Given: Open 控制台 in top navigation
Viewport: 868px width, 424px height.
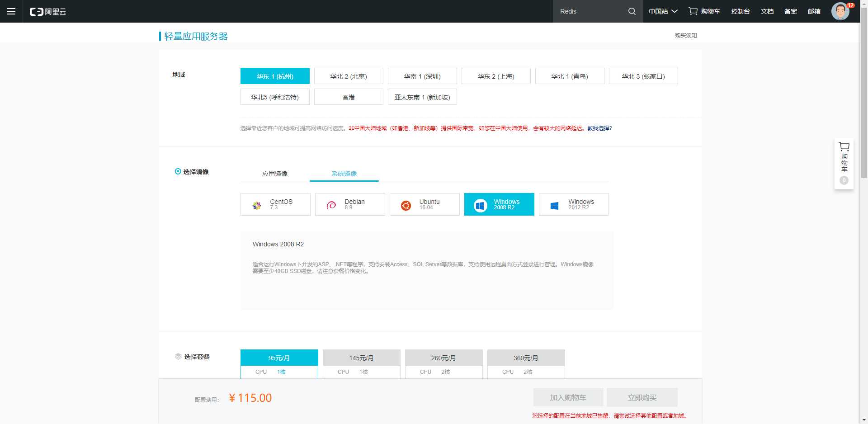Looking at the screenshot, I should [741, 11].
